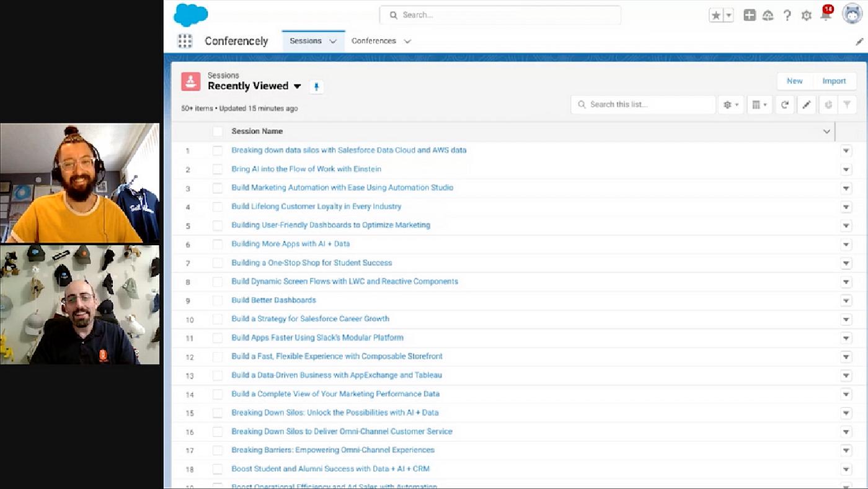Open the Bring AI into the Flow session
The height and width of the screenshot is (489, 868).
(x=306, y=169)
